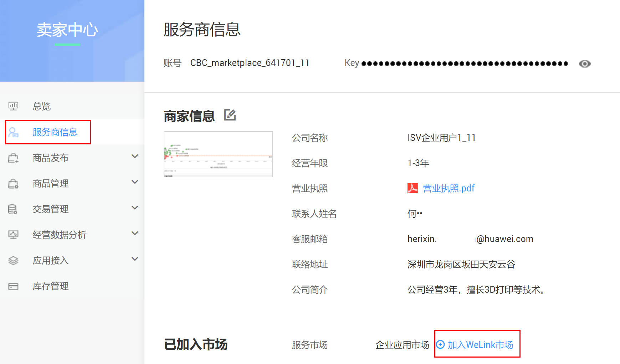The height and width of the screenshot is (364, 620).
Task: Toggle the eye icon to reveal Key
Action: tap(585, 64)
